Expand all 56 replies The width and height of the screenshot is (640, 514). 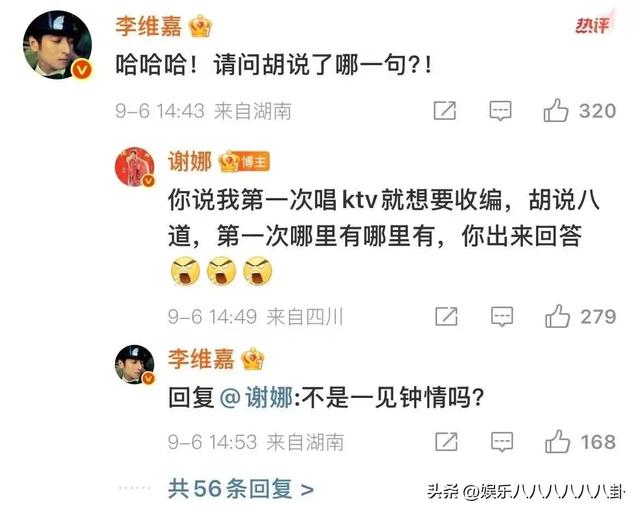point(241,489)
